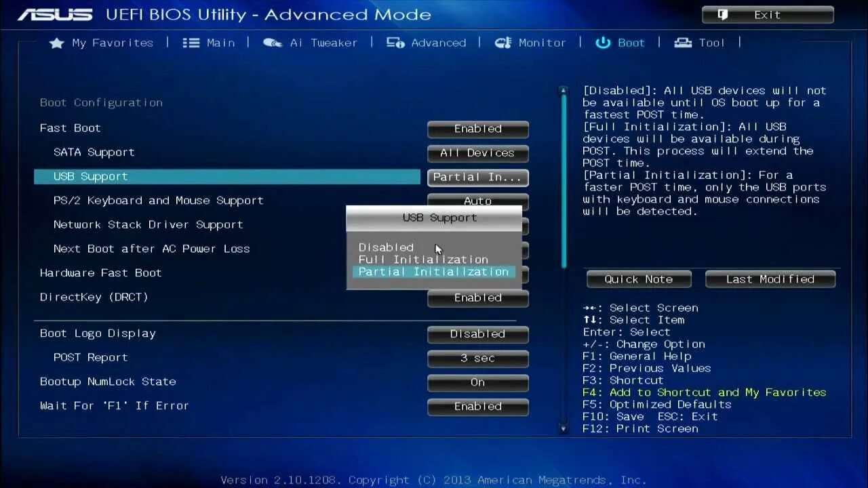Change Bootup NumLock State On value
868x488 pixels.
click(478, 382)
